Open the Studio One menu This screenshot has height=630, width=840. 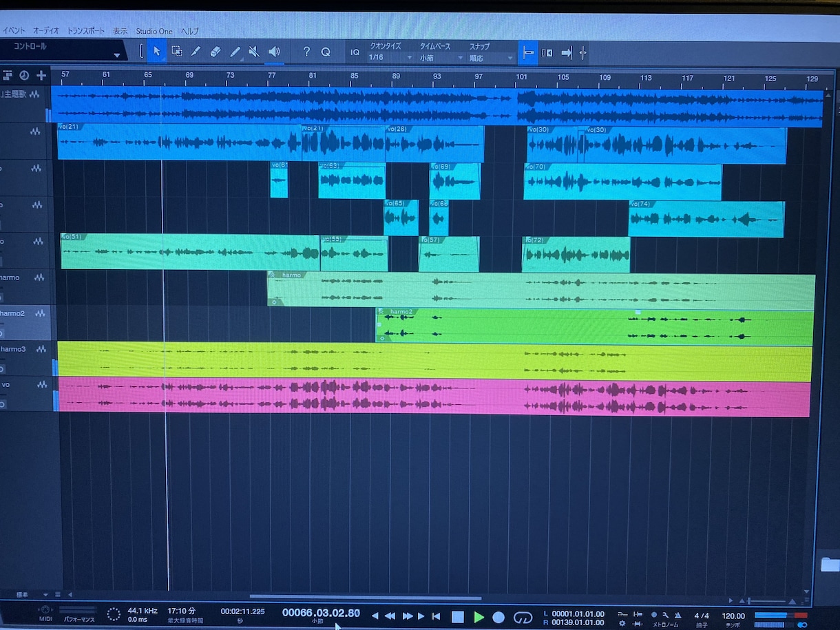154,31
